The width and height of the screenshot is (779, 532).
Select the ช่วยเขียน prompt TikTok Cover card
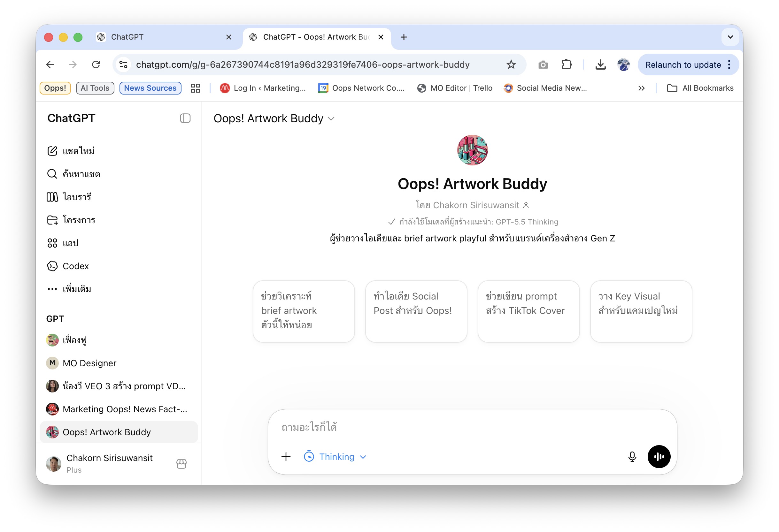coord(528,312)
